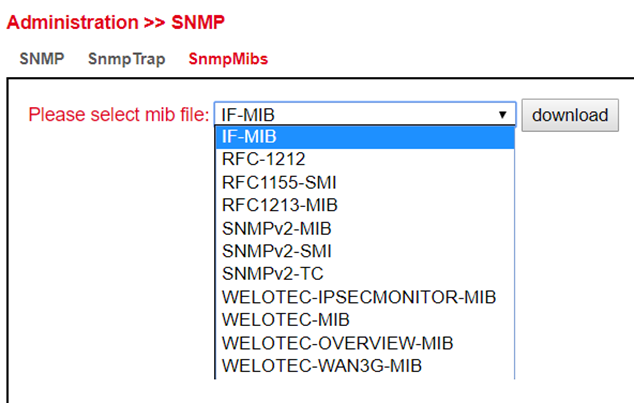Collapse the list using the dropdown arrow
Image resolution: width=634 pixels, height=403 pixels.
coord(502,115)
